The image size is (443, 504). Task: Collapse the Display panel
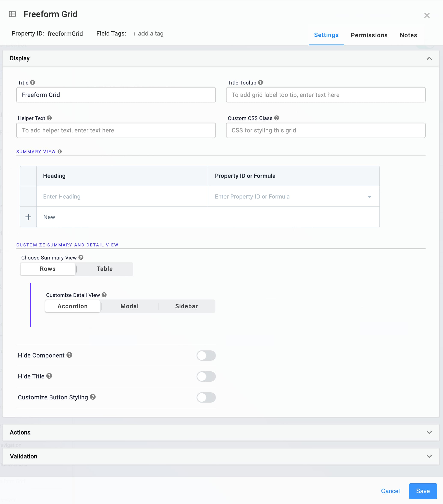pos(429,58)
